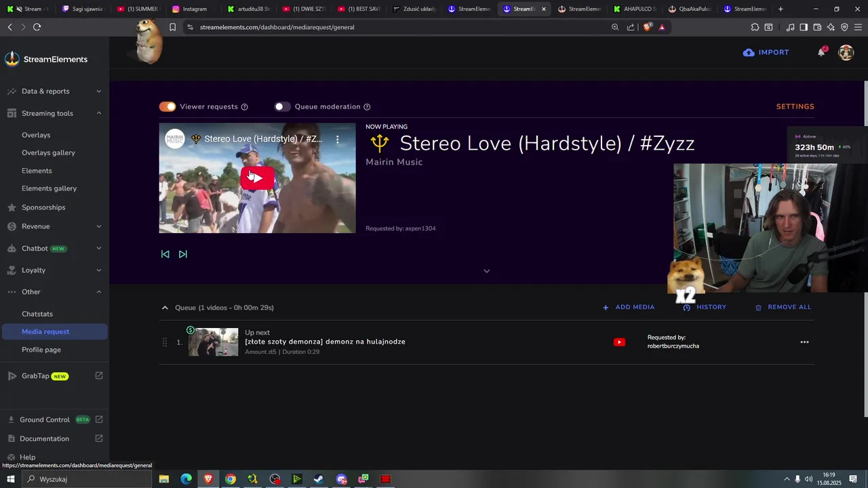Go back to the previous video
Screen dimensions: 868x488
[165, 254]
